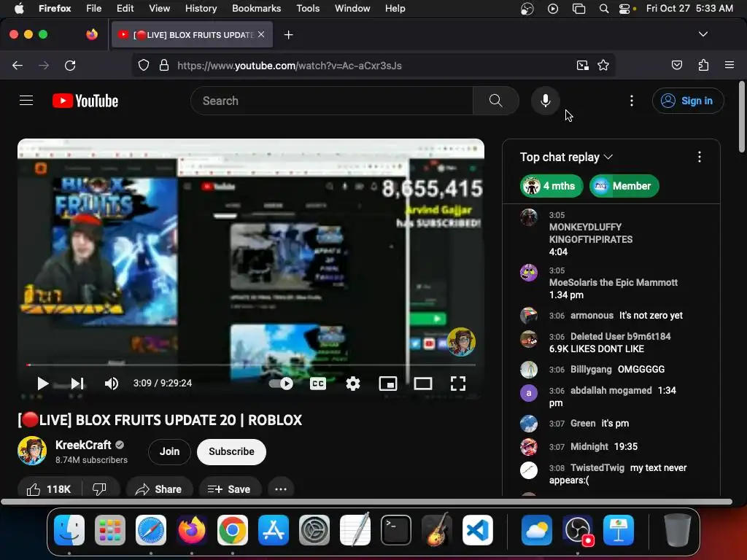The width and height of the screenshot is (747, 560).
Task: Open macOS Control Center
Action: tap(624, 9)
